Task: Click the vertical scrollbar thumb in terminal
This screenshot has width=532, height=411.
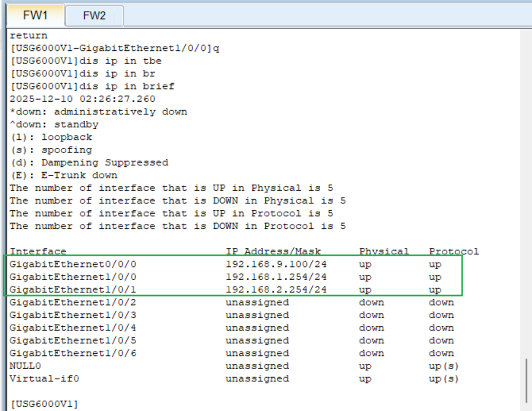Action: click(526, 380)
